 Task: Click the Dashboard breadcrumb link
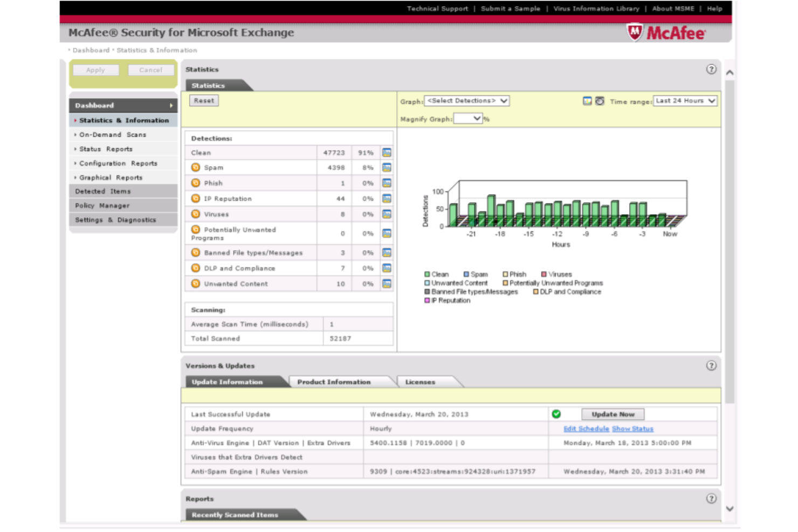[91, 50]
